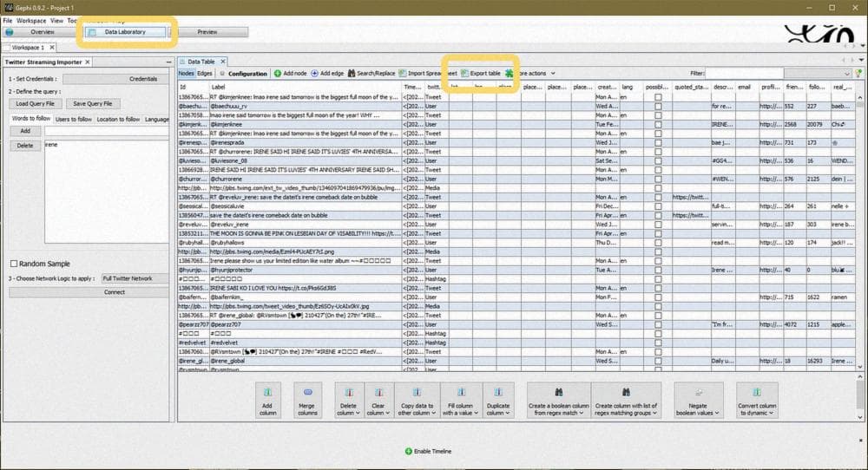The width and height of the screenshot is (868, 470).
Task: Open the Clear column dropdown
Action: (x=378, y=401)
